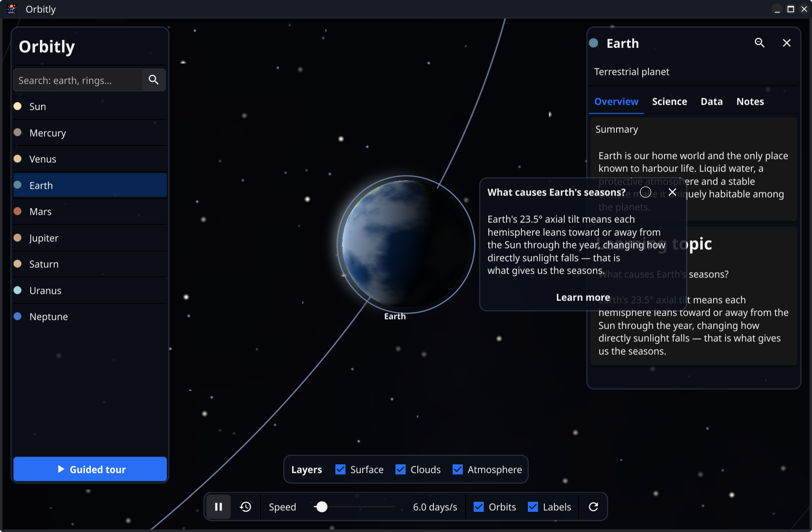
Task: Switch to the Data tab
Action: tap(712, 102)
